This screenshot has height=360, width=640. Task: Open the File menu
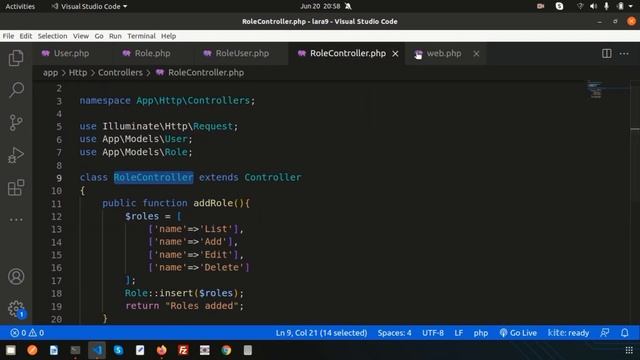click(x=8, y=36)
